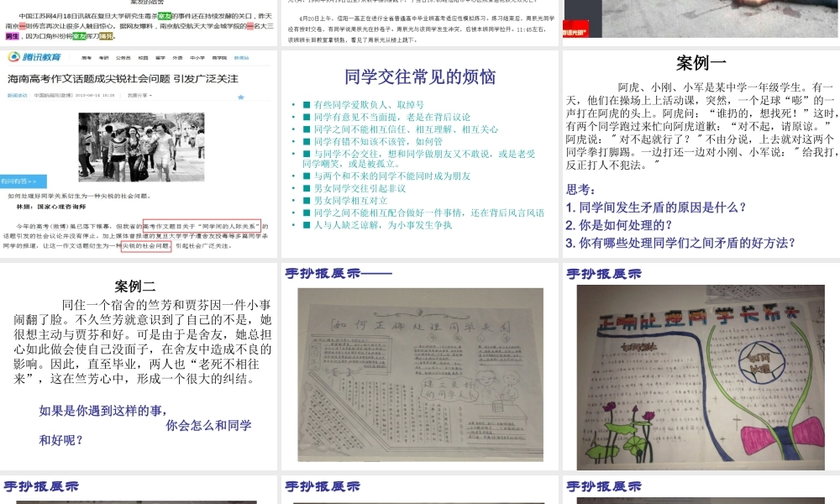Click 手抄报展示—— heading above the pencil poster
840x504 pixels.
[x=339, y=274]
